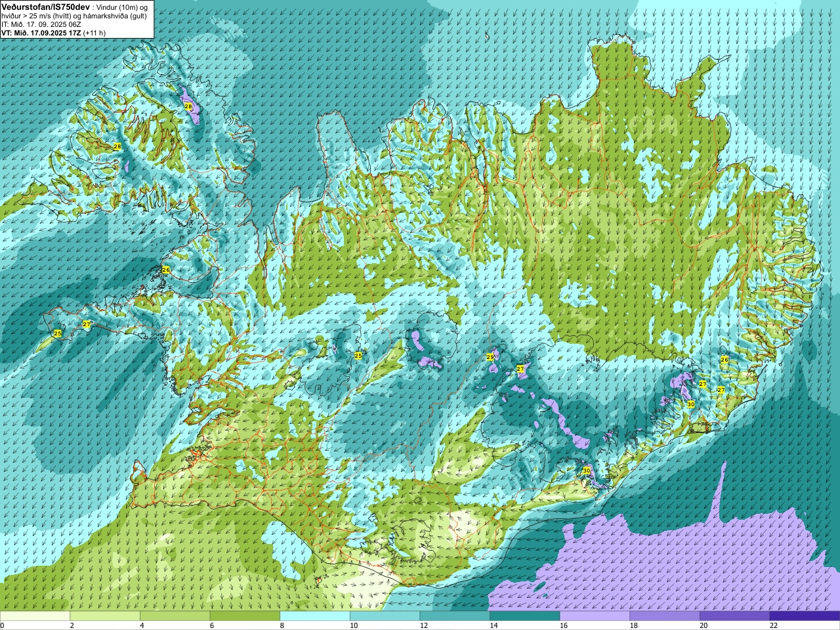This screenshot has height=630, width=840.
Task: Click the 2–4 m/s light yellow-green legend swatch
Action: pos(105,616)
